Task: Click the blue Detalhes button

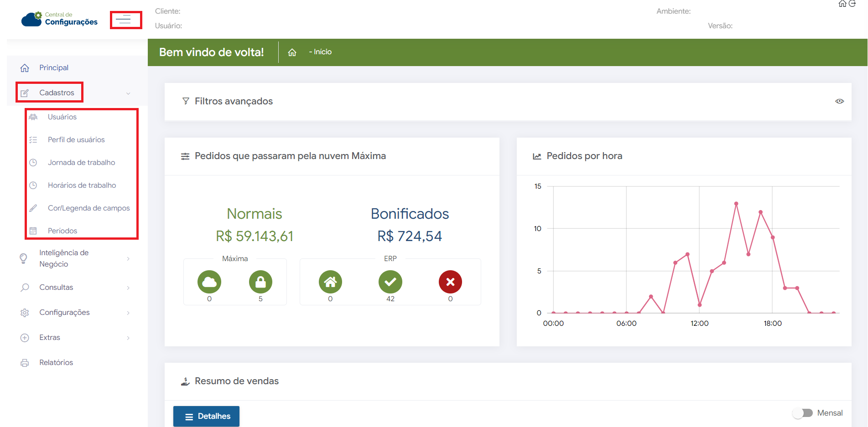Action: click(206, 416)
